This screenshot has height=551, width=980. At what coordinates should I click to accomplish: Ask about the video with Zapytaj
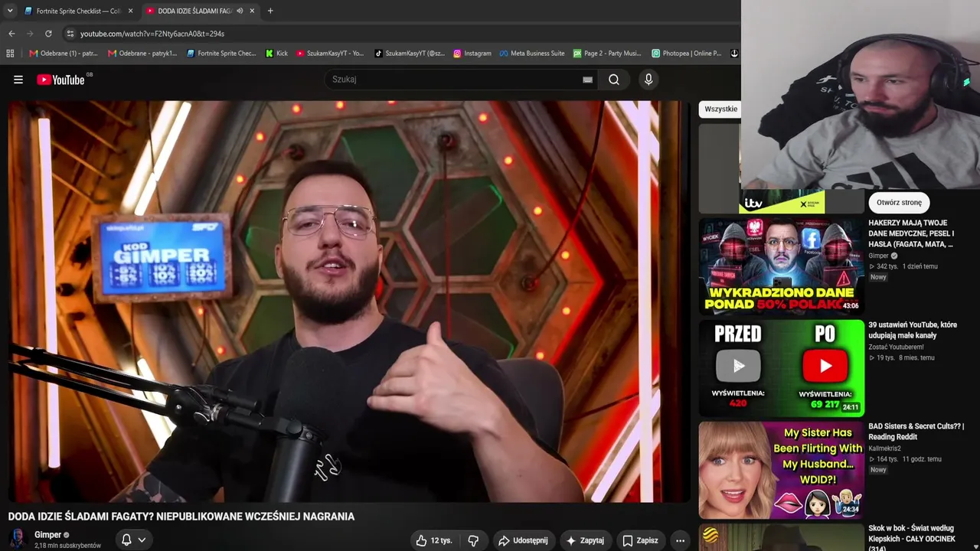[585, 540]
